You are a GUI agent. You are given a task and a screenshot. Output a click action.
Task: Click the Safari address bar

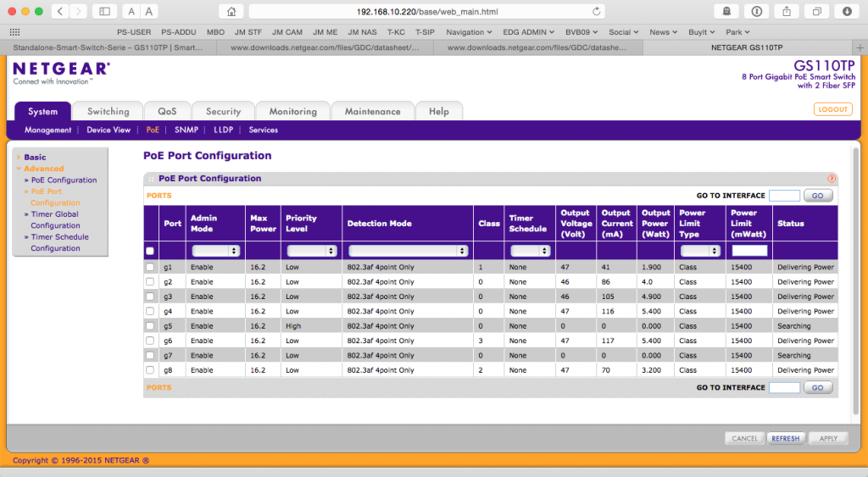427,12
